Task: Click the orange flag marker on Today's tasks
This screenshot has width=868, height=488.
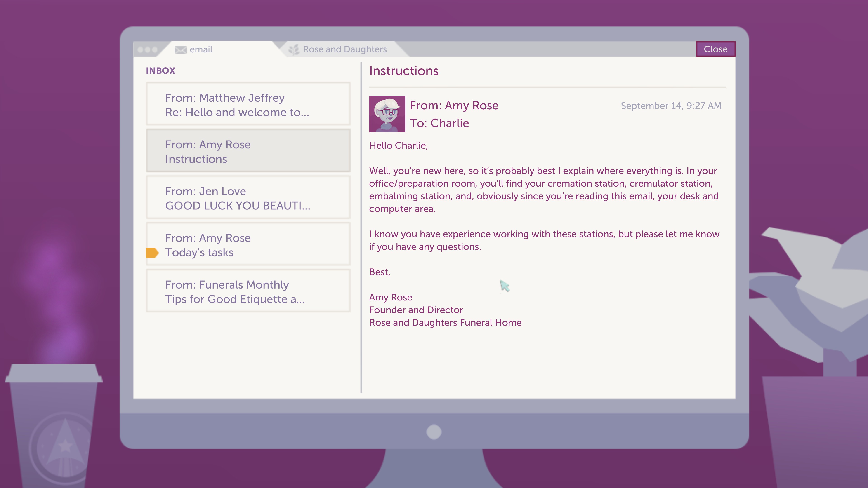Action: pos(152,253)
